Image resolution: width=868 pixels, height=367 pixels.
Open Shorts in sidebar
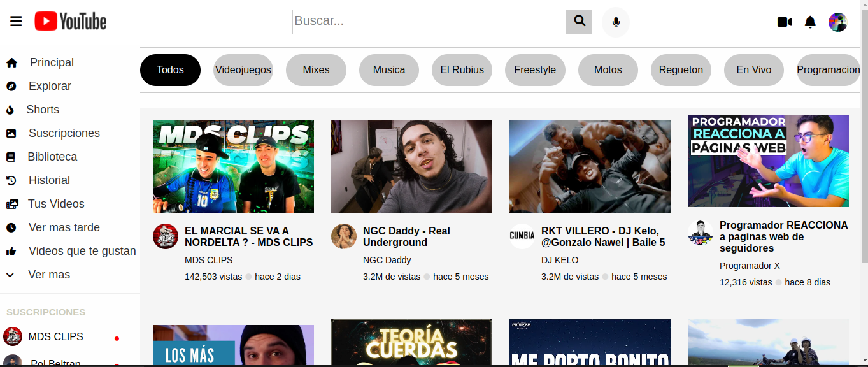[43, 110]
